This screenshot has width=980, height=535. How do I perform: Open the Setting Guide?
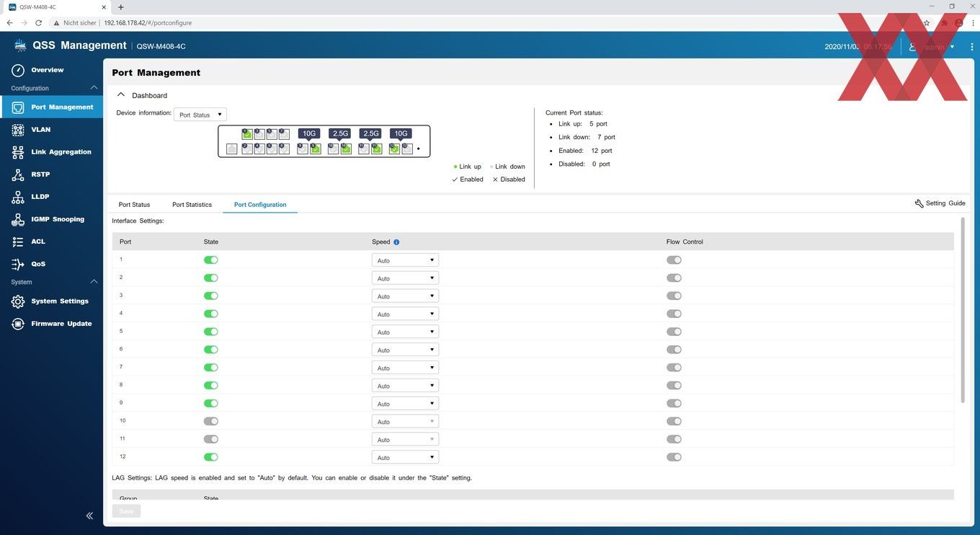click(940, 203)
